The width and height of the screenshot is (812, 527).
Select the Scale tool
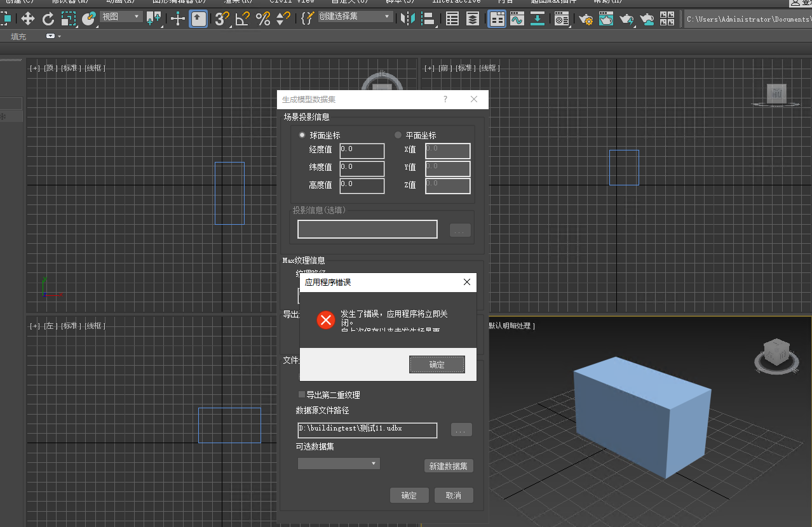[x=68, y=18]
